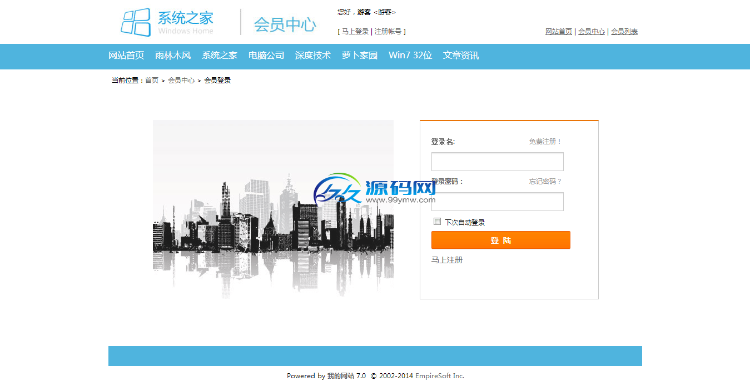This screenshot has height=386, width=750.
Task: Click the 忘记密码？ link
Action: [x=545, y=182]
